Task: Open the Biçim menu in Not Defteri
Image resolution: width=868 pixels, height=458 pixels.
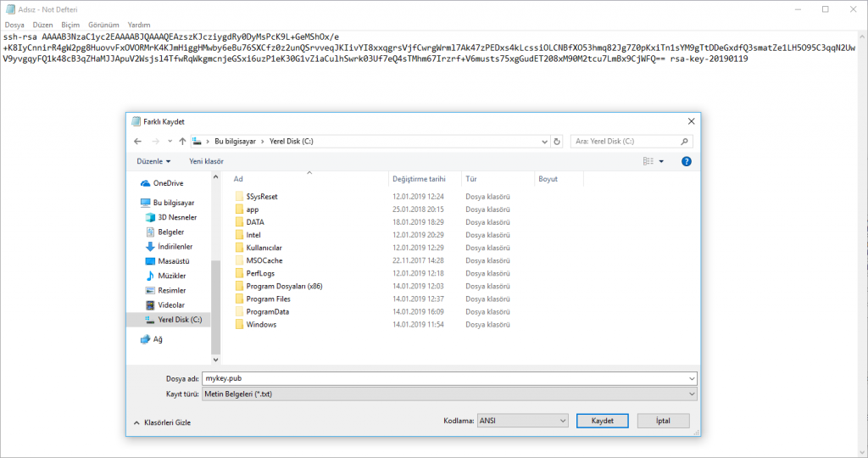Action: (70, 25)
